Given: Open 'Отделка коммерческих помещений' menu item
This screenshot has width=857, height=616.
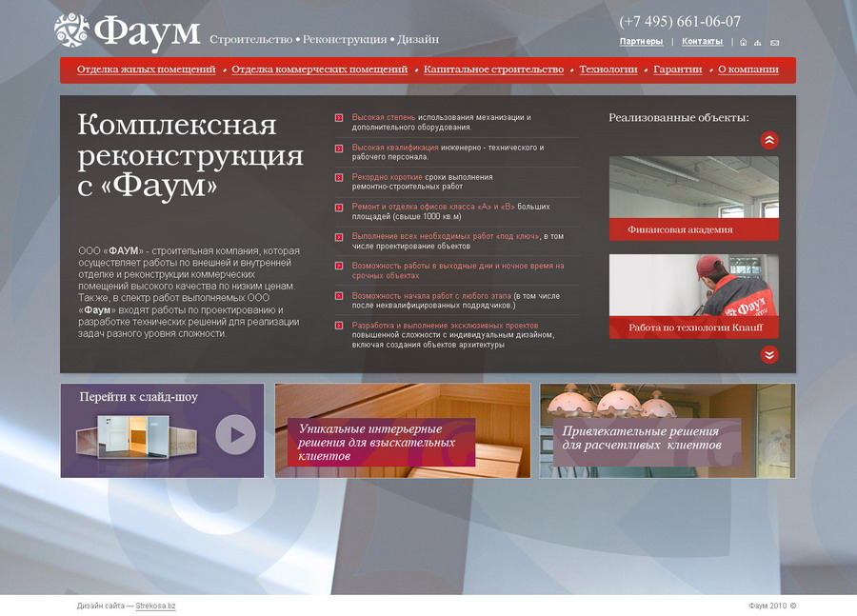Looking at the screenshot, I should pos(320,70).
